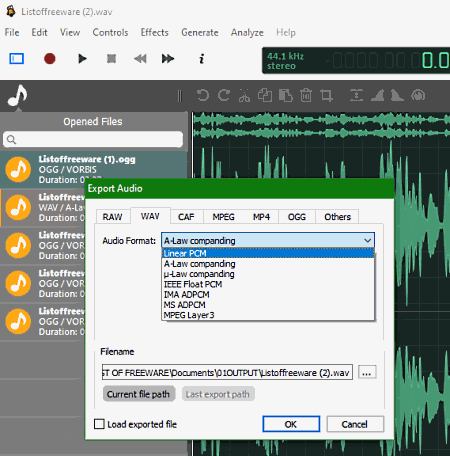Viewport: 450px width, 456px height.
Task: Switch to the CAF tab
Action: [186, 217]
